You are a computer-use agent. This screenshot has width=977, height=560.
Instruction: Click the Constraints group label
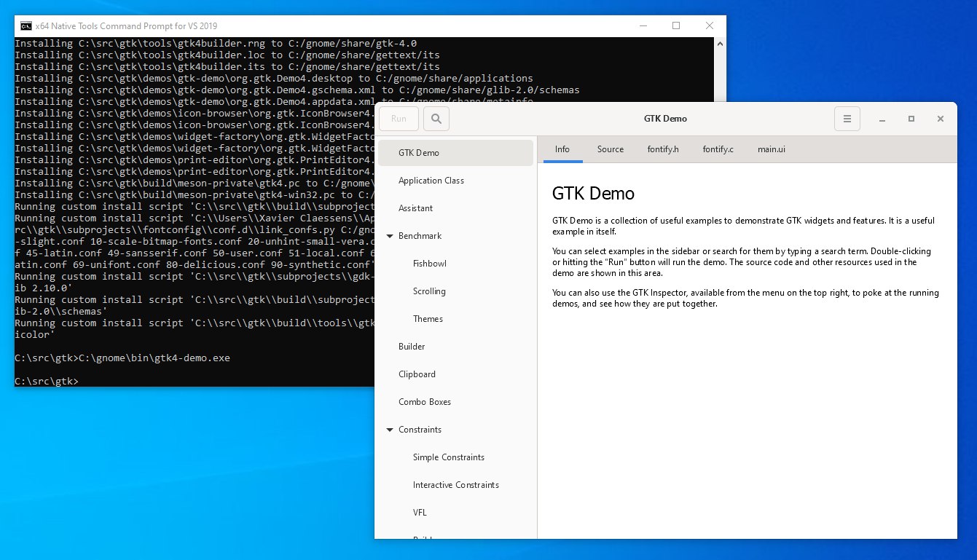tap(420, 430)
